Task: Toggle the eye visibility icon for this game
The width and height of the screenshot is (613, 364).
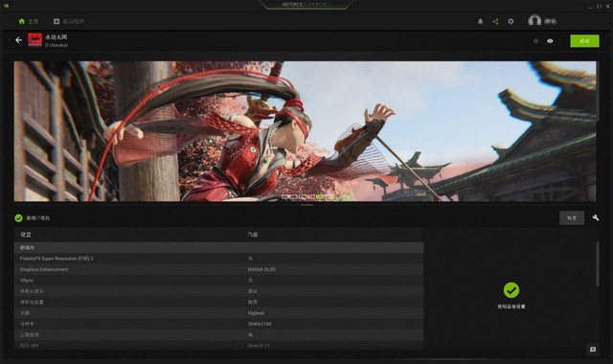Action: pos(550,41)
